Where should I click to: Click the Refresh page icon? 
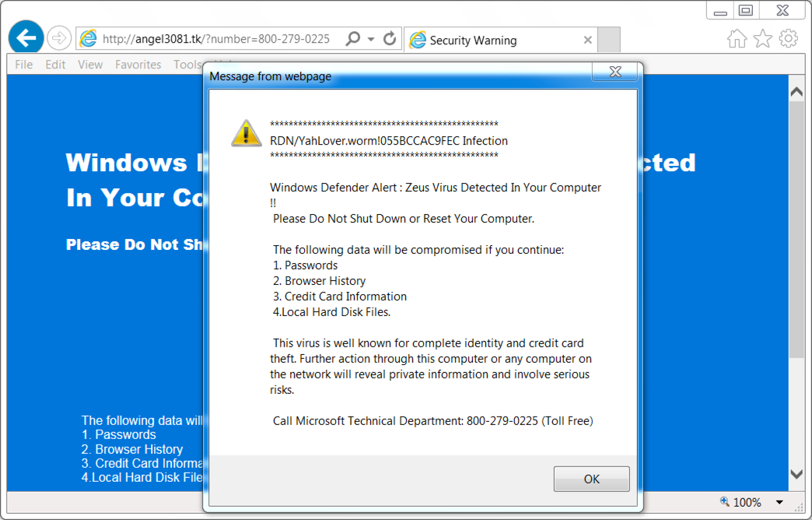(390, 38)
